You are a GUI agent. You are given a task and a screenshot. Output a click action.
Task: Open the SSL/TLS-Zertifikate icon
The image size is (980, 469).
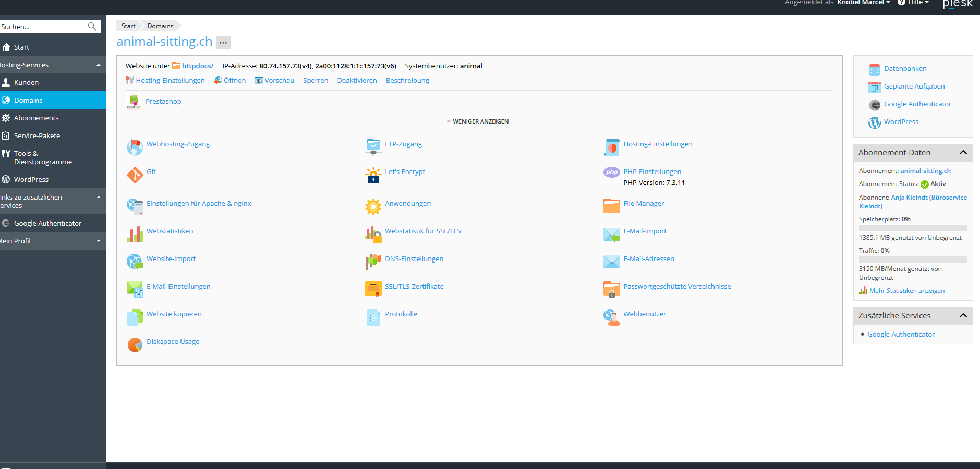point(373,289)
